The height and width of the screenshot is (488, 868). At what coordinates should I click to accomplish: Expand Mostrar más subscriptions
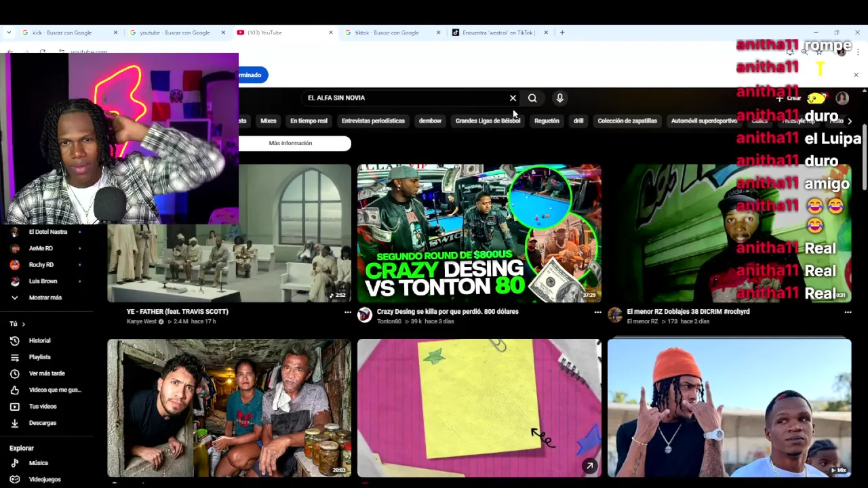47,298
